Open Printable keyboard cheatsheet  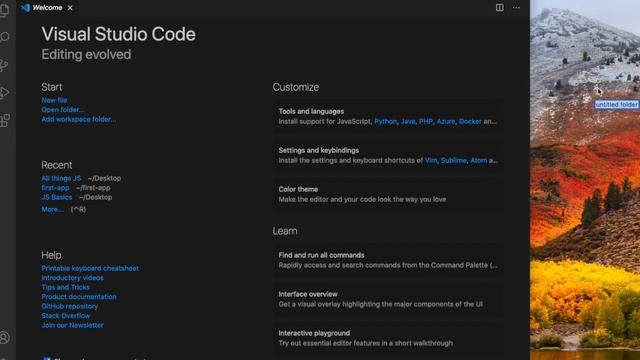pyautogui.click(x=90, y=268)
